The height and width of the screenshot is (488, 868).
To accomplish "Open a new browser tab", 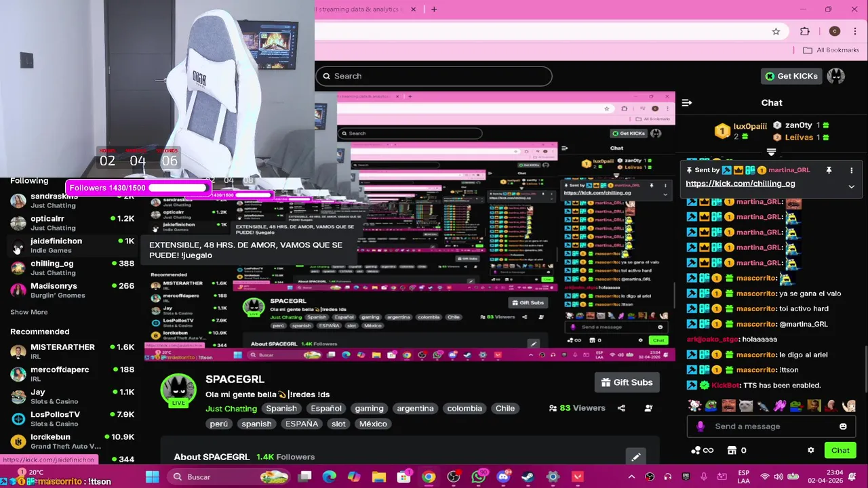I will tap(434, 9).
